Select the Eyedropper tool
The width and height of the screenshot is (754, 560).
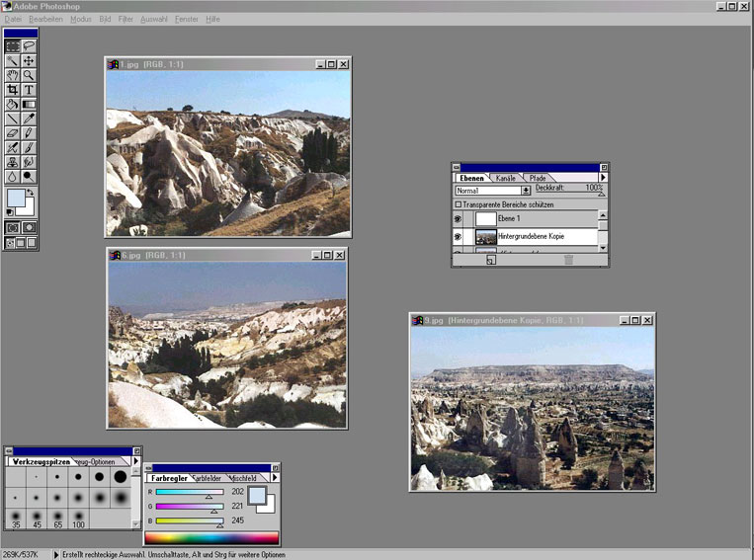tap(30, 119)
